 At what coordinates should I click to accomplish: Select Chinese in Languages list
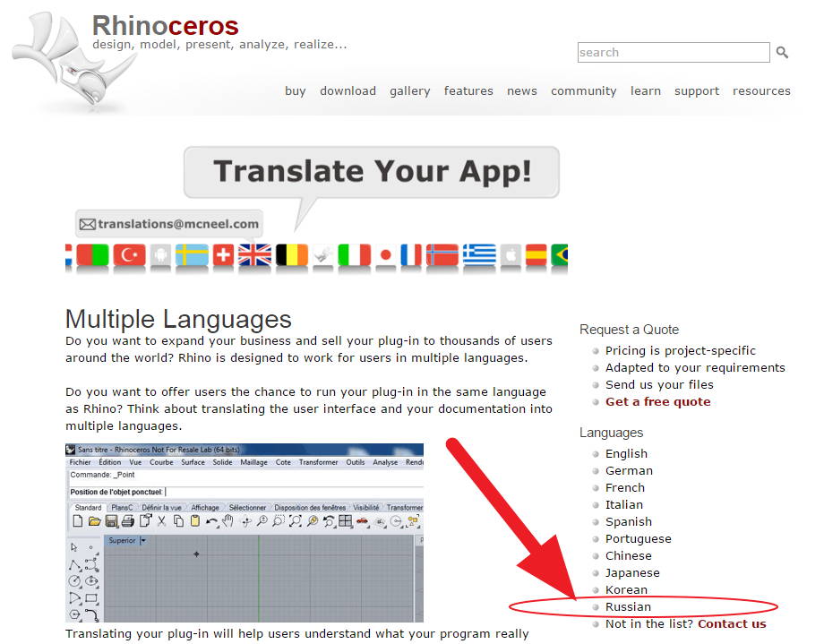(x=629, y=555)
